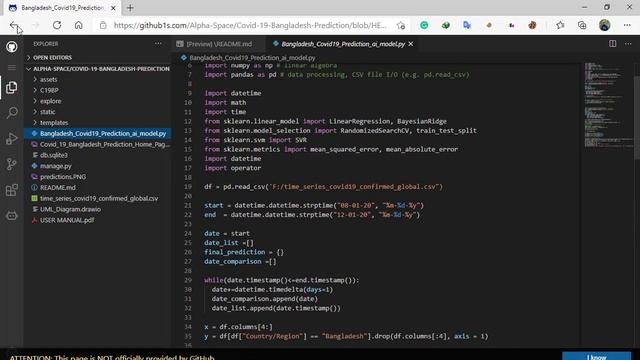Screen dimensions: 640x360
Task: Open the bottom activity bar icon
Action: pos(11,216)
